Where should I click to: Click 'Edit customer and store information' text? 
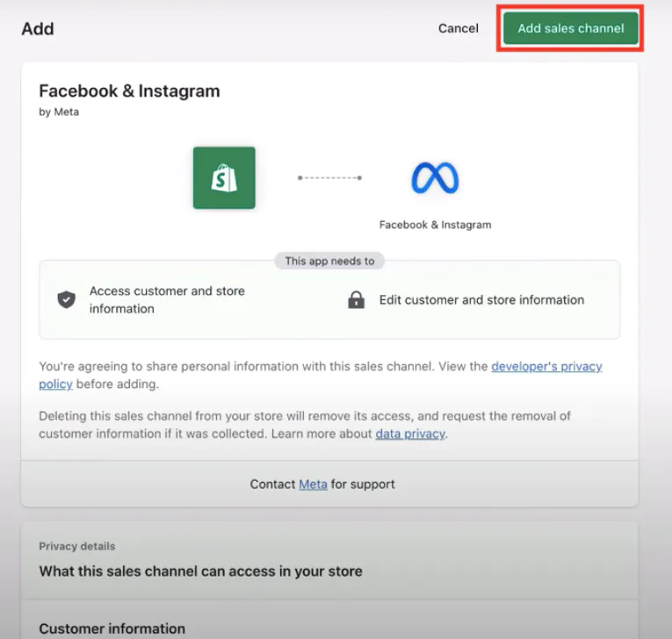481,300
